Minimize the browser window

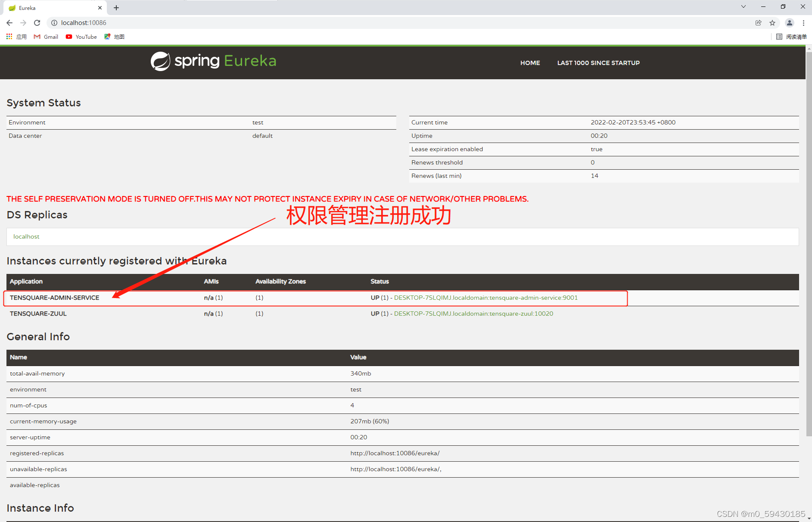click(763, 6)
